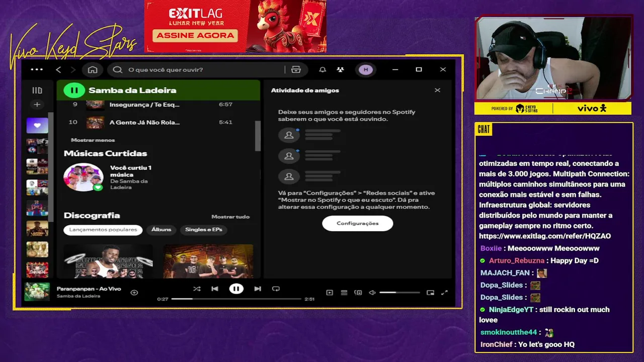The height and width of the screenshot is (362, 644).
Task: Toggle the Now Playing view icon
Action: point(330,293)
